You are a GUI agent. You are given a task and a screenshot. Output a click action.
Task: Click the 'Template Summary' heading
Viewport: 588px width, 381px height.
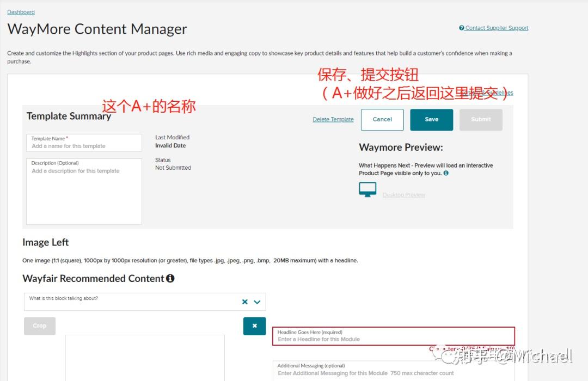click(x=69, y=116)
